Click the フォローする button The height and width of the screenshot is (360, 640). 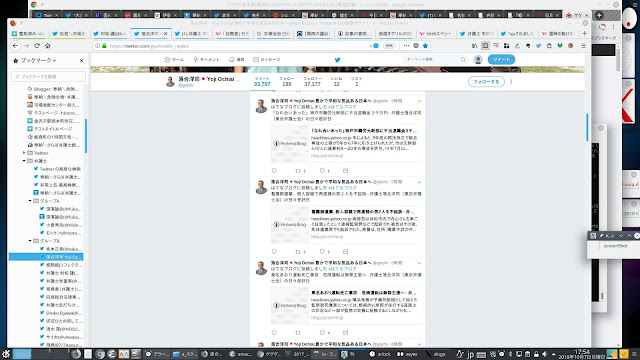point(486,82)
